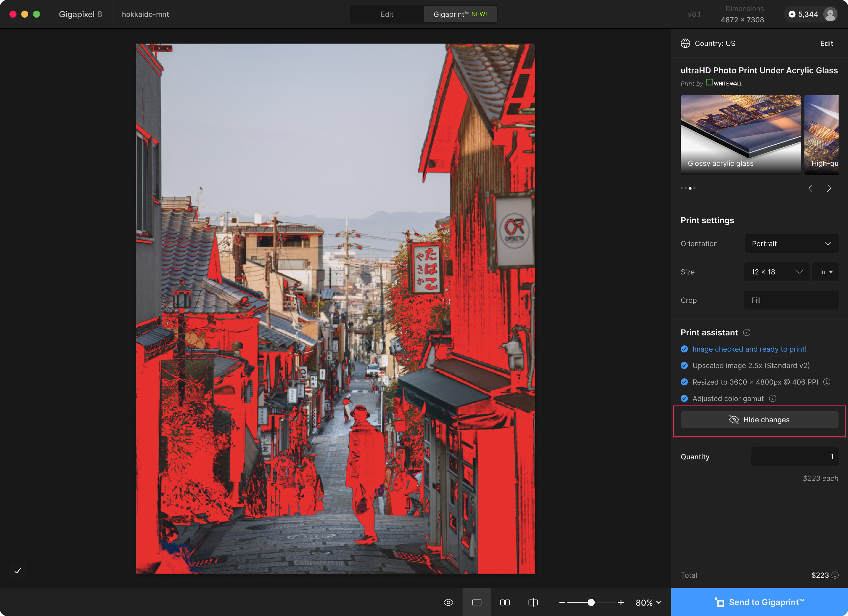Adjust the zoom slider handle
Screen dimensions: 848x616
pyautogui.click(x=591, y=602)
